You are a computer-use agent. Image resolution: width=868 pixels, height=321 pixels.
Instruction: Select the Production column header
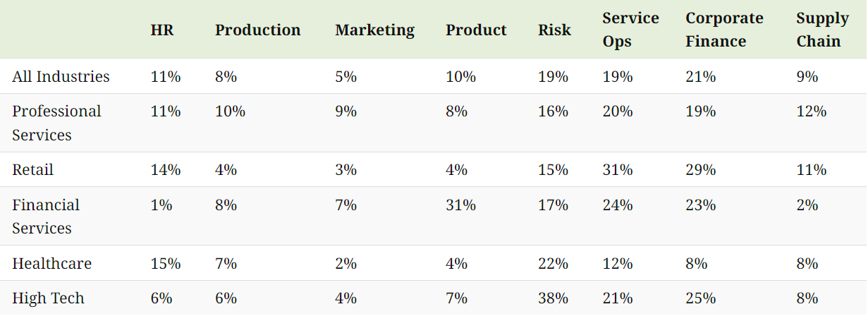click(x=258, y=30)
